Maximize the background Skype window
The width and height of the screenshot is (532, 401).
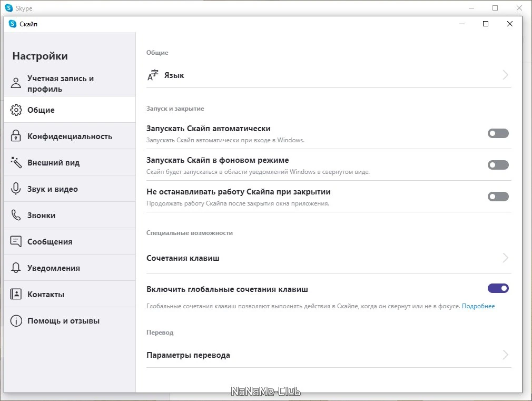pos(495,8)
